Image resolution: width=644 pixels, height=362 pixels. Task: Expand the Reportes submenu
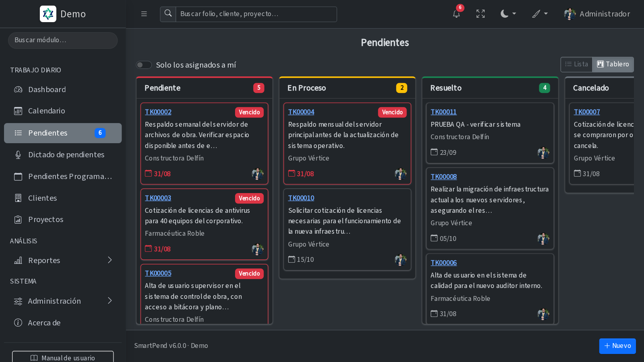point(63,261)
